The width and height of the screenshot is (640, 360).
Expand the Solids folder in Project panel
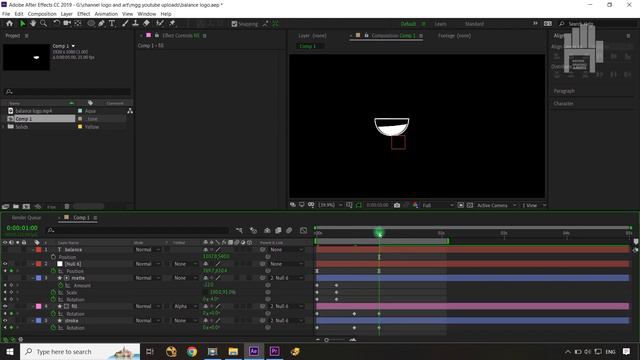[4, 127]
